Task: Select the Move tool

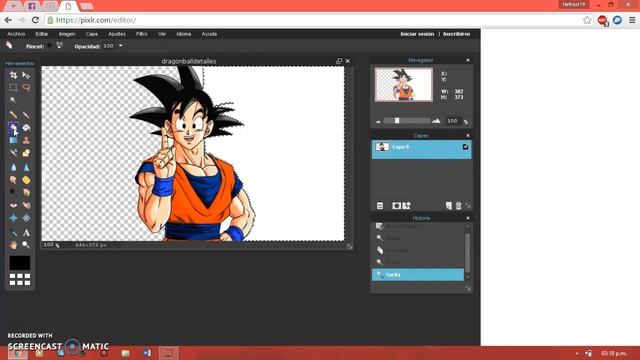Action: [26, 75]
